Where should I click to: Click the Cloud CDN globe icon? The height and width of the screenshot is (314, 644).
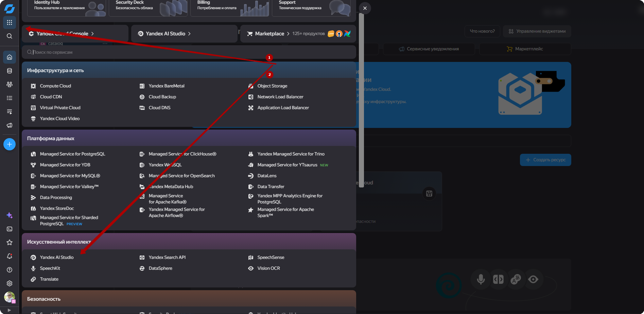33,97
